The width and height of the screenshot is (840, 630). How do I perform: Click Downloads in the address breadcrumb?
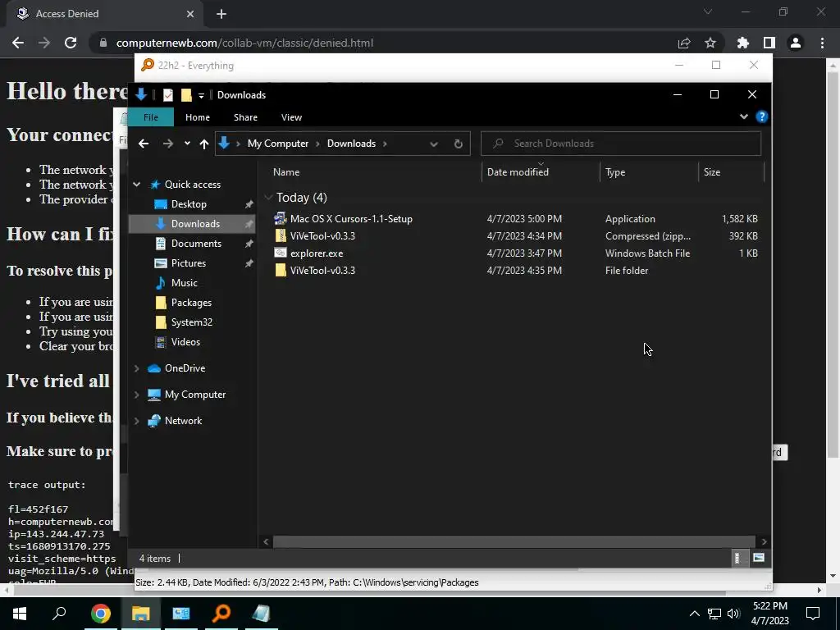(351, 144)
